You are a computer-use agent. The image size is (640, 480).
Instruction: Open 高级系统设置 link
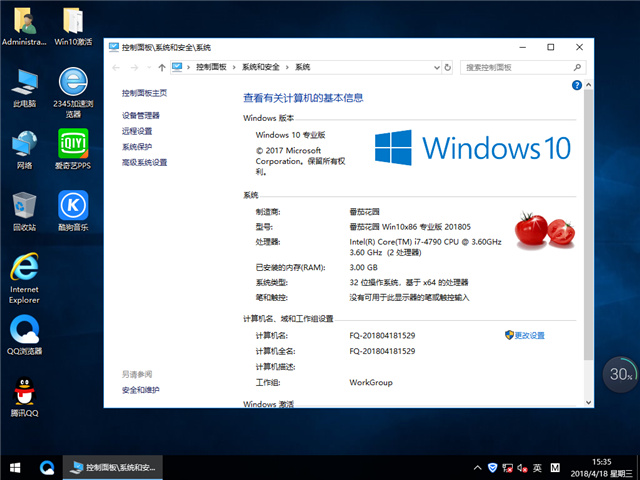coord(144,162)
